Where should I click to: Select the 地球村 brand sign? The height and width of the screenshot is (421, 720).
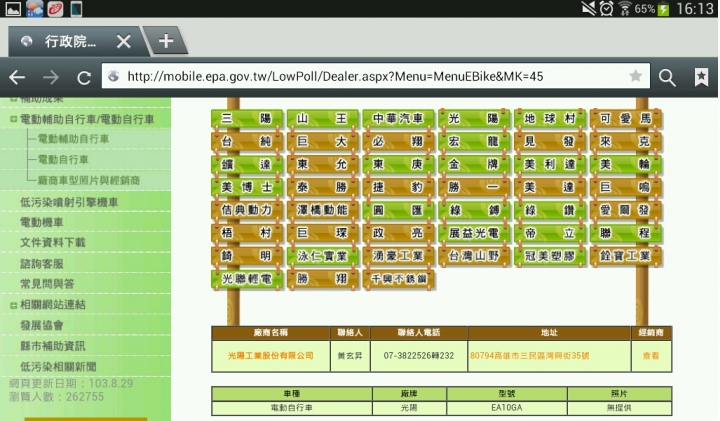[x=550, y=118]
